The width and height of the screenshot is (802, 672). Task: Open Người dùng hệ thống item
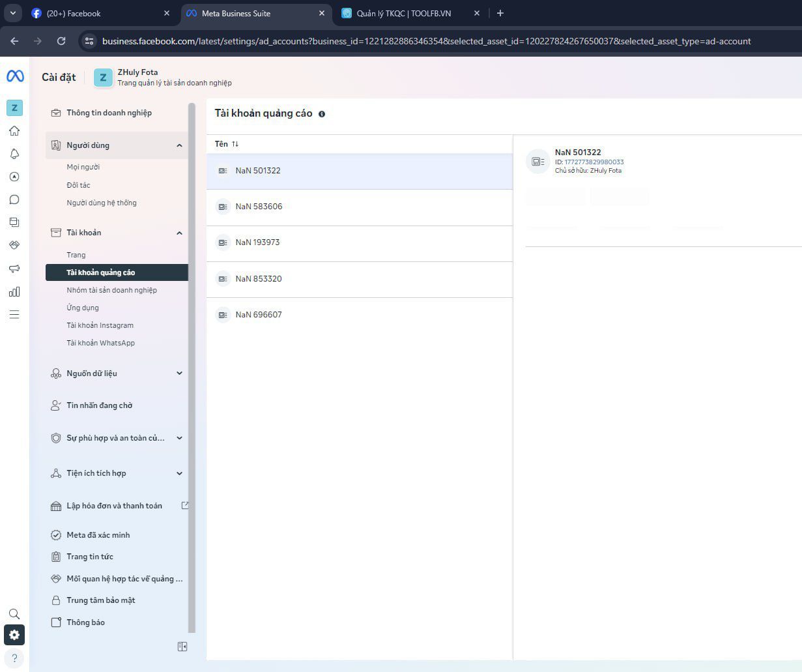(102, 203)
